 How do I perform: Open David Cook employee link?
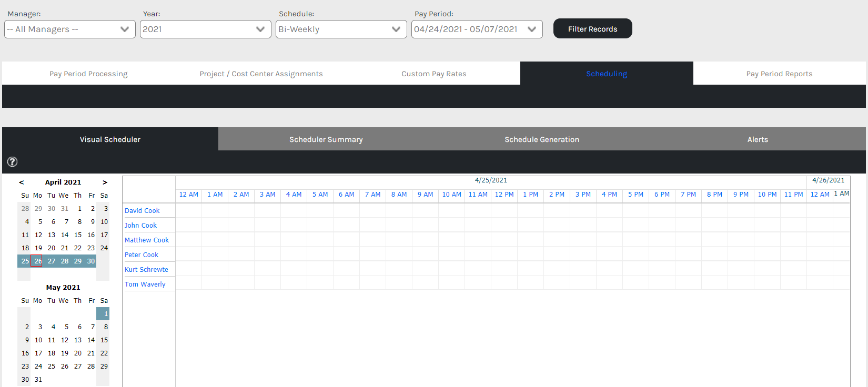pyautogui.click(x=142, y=210)
